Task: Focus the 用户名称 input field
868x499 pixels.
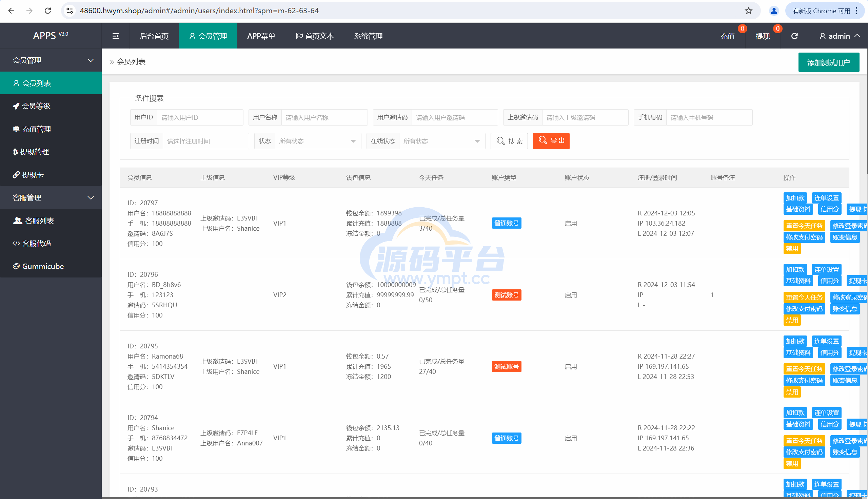Action: pyautogui.click(x=324, y=118)
